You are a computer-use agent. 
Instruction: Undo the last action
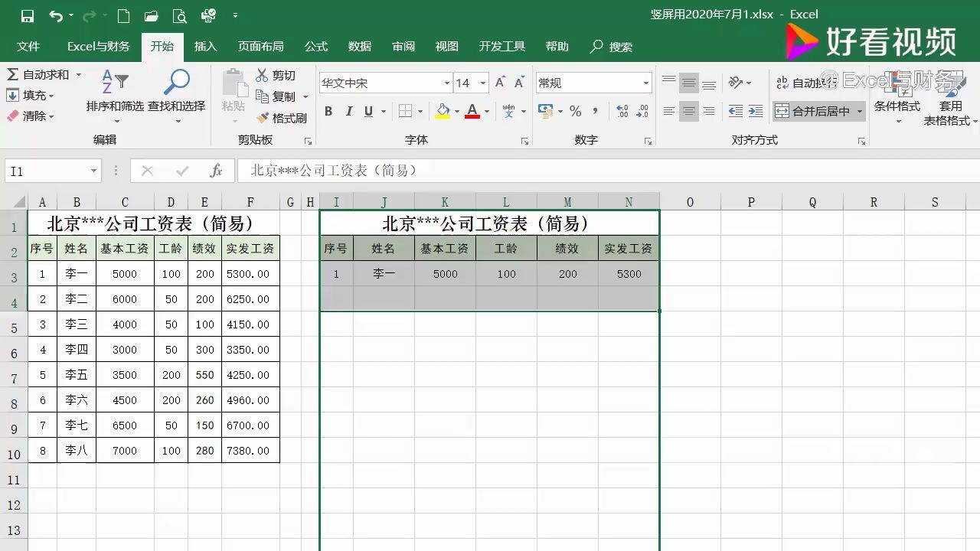tap(55, 15)
